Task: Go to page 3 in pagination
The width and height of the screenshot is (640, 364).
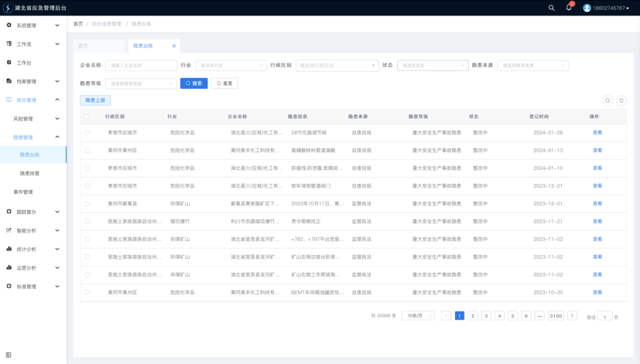Action: [486, 316]
